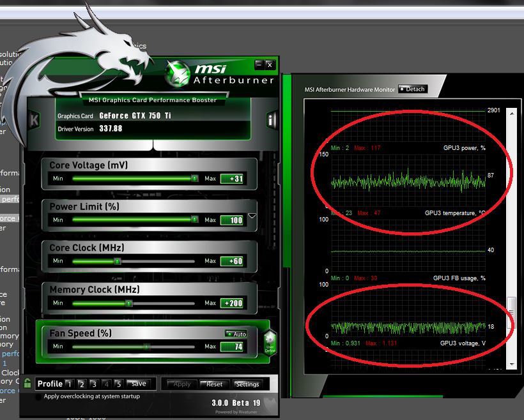The width and height of the screenshot is (524, 420).
Task: Open Kombustor with the K button
Action: point(34,120)
